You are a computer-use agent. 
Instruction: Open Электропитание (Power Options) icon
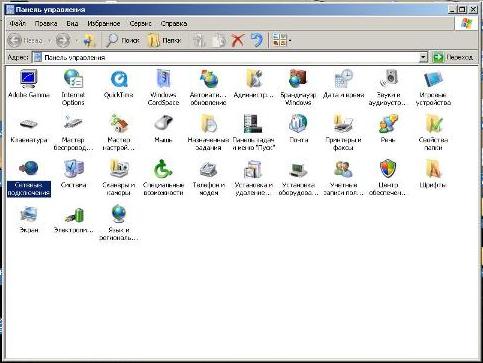[74, 215]
